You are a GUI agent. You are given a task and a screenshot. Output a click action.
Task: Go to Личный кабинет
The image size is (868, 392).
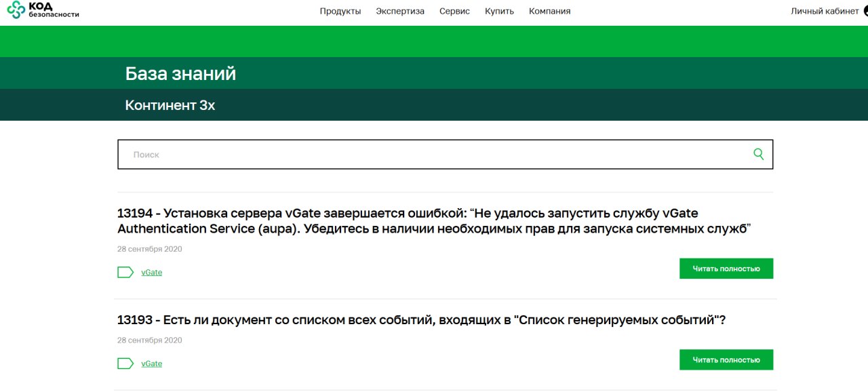pos(825,11)
